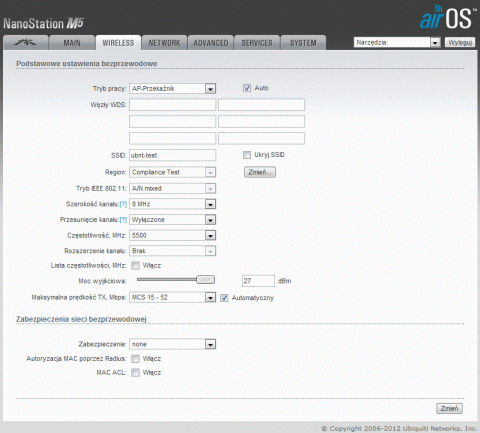480x433 pixels.
Task: Open help for Przesunięcie kanału
Action: click(x=123, y=220)
